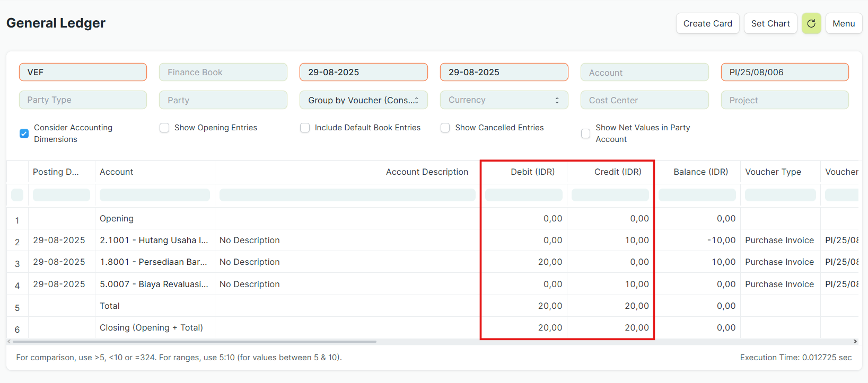
Task: Open the Group by Voucher dropdown
Action: [363, 100]
